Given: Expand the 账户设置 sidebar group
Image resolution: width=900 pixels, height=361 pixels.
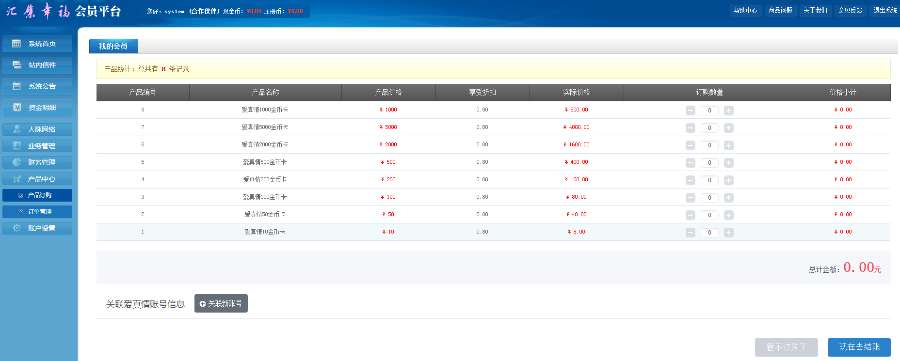Looking at the screenshot, I should [37, 228].
